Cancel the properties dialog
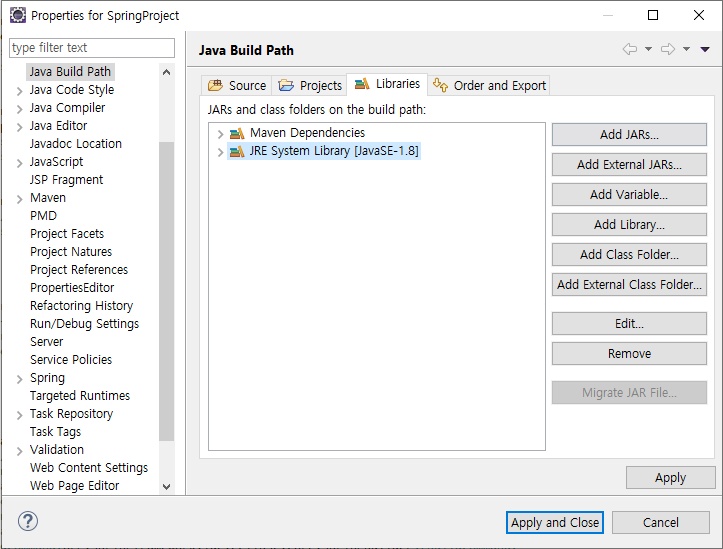Screen dimensions: 723x549 coord(661,522)
